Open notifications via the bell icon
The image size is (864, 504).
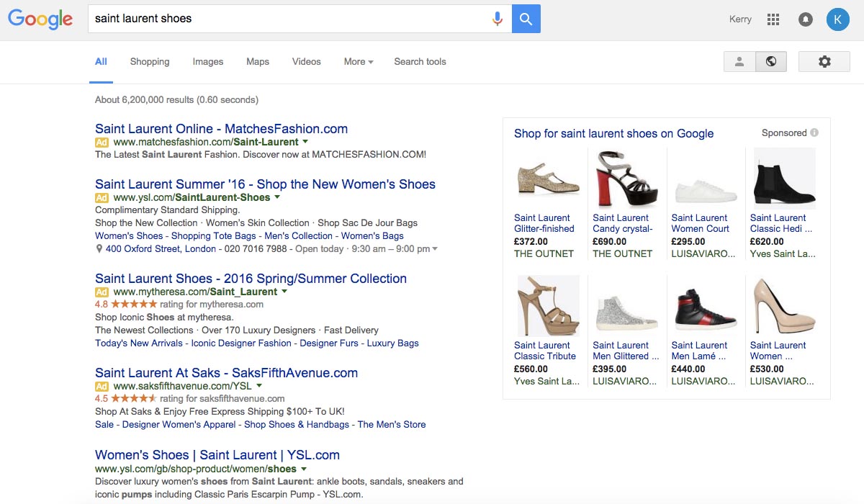805,19
